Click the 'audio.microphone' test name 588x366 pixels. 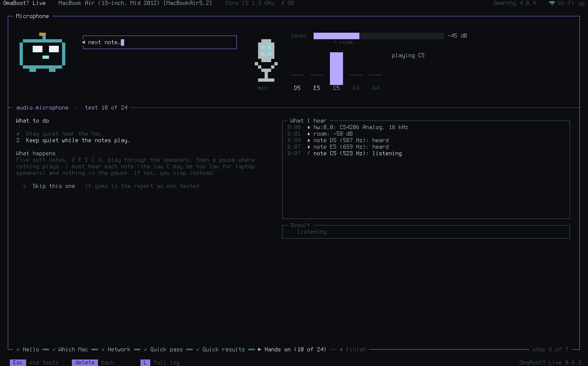(x=42, y=107)
